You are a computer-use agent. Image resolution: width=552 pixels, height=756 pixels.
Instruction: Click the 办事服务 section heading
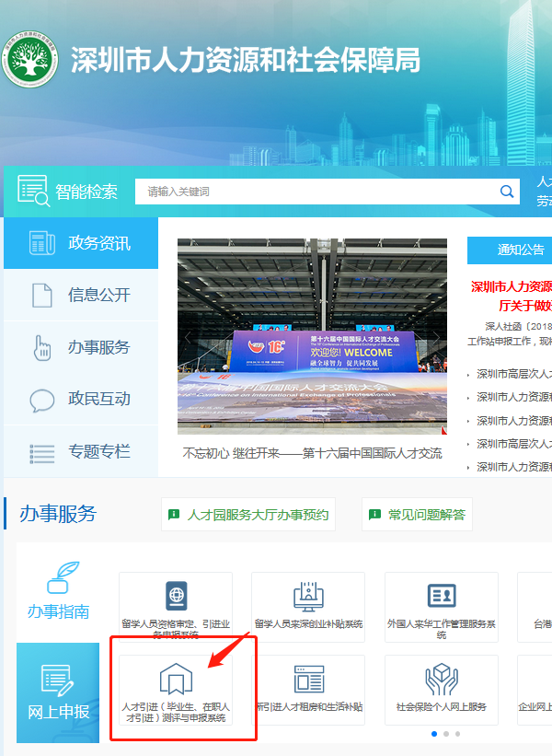58,514
